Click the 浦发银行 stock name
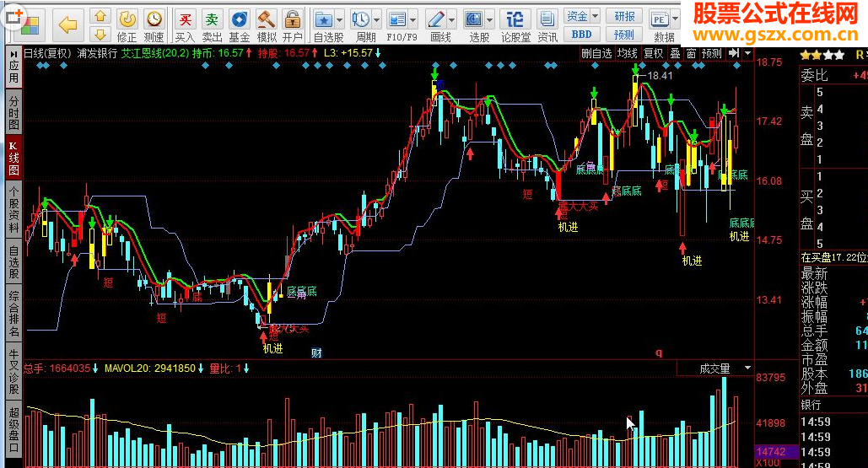 (x=98, y=53)
